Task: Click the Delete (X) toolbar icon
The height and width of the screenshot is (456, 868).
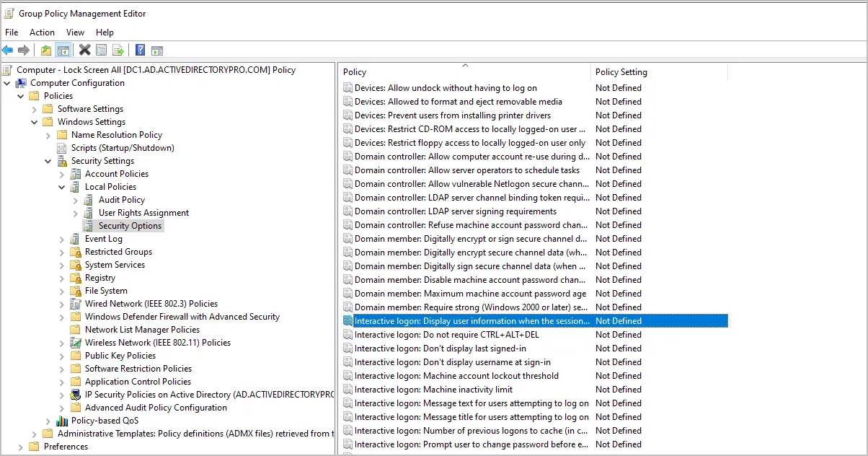Action: (85, 50)
